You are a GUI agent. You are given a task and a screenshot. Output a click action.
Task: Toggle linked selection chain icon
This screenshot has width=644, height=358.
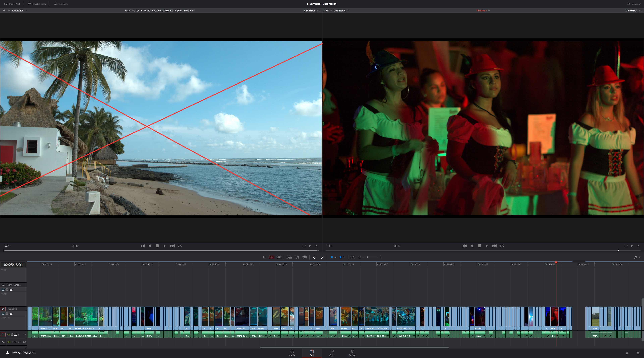coord(322,257)
